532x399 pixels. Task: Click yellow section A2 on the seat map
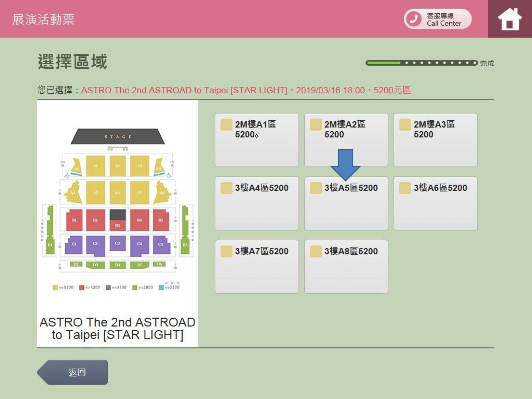pos(118,166)
